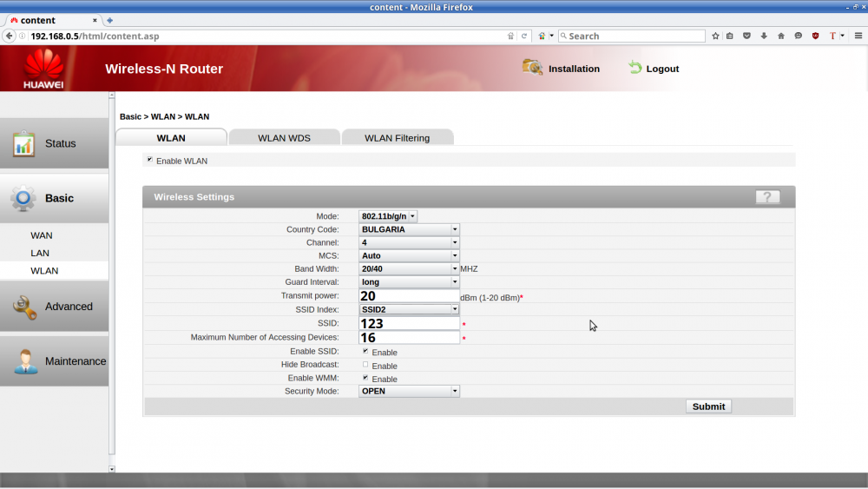Toggle the Enable WLAN checkbox
Viewport: 868px width, 489px height.
point(149,160)
